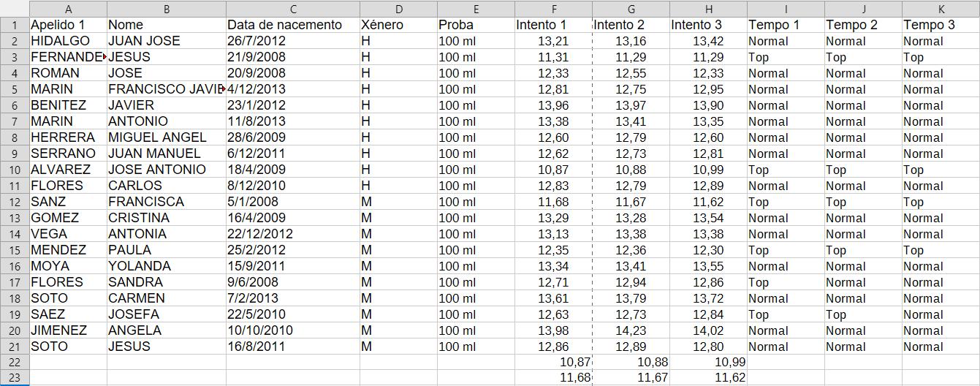980x386 pixels.
Task: Select Intento 1 value 13,98
Action: [553, 330]
